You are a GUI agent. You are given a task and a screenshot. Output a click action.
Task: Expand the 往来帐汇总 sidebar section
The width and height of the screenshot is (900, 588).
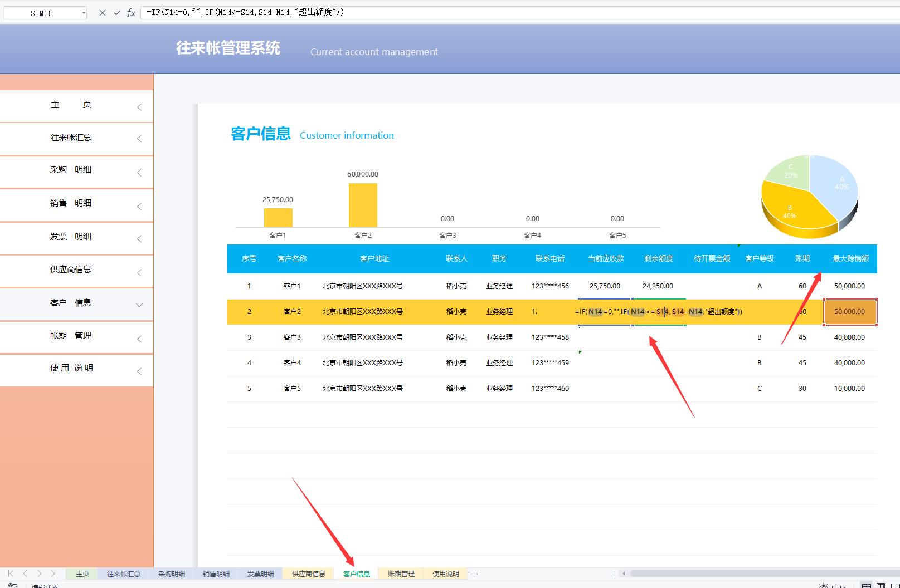pyautogui.click(x=139, y=139)
